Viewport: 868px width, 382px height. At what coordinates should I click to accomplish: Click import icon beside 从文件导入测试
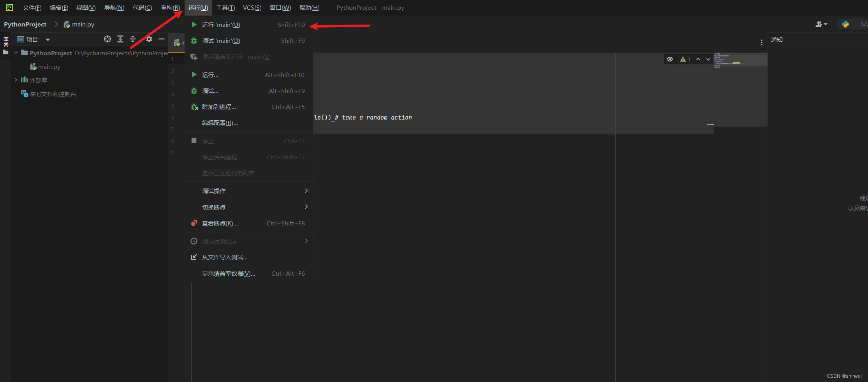(x=194, y=257)
